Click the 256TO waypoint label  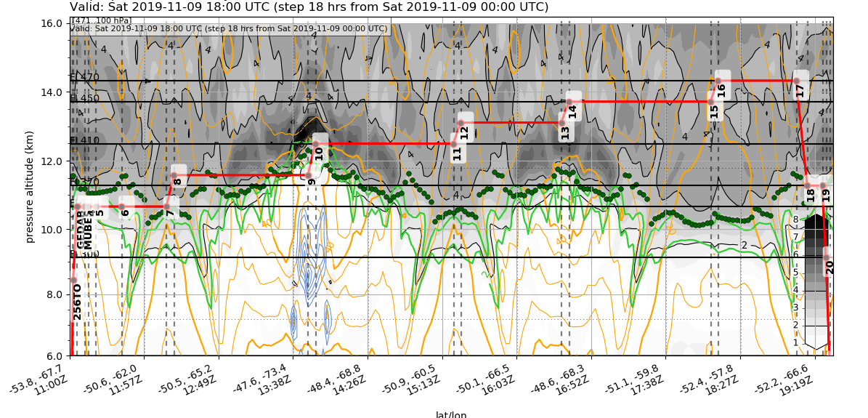coord(78,302)
